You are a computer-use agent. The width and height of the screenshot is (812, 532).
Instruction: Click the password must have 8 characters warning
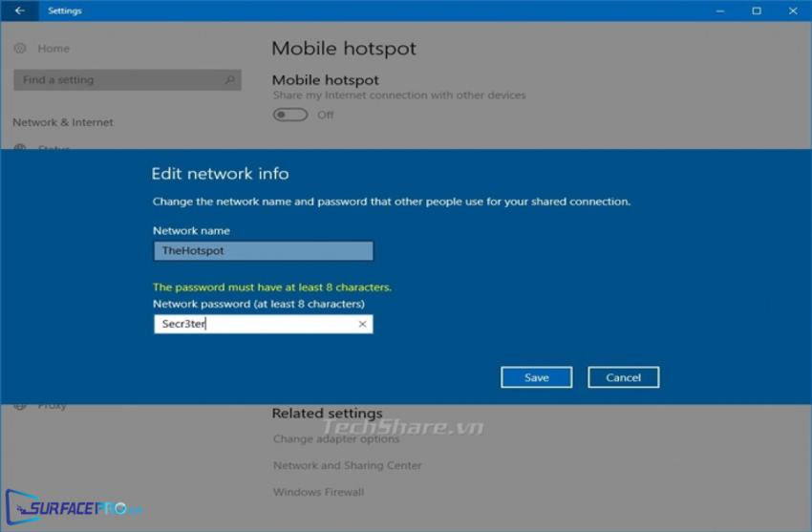coord(272,287)
